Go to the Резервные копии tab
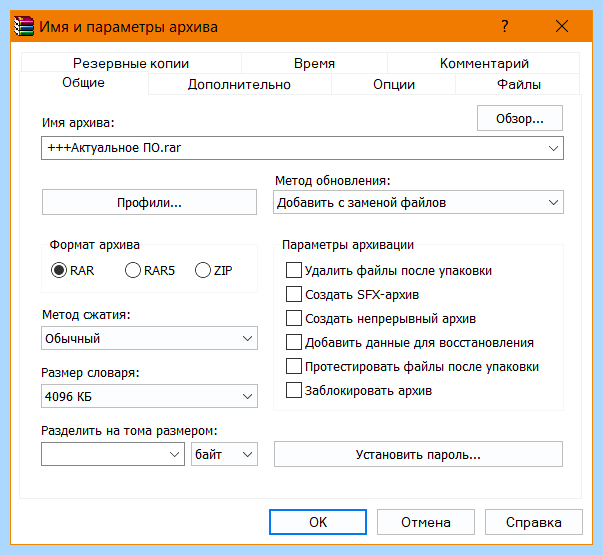The height and width of the screenshot is (555, 603). coord(131,63)
